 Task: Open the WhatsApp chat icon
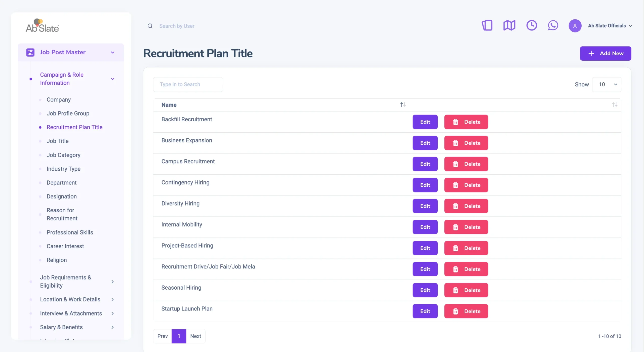point(553,25)
